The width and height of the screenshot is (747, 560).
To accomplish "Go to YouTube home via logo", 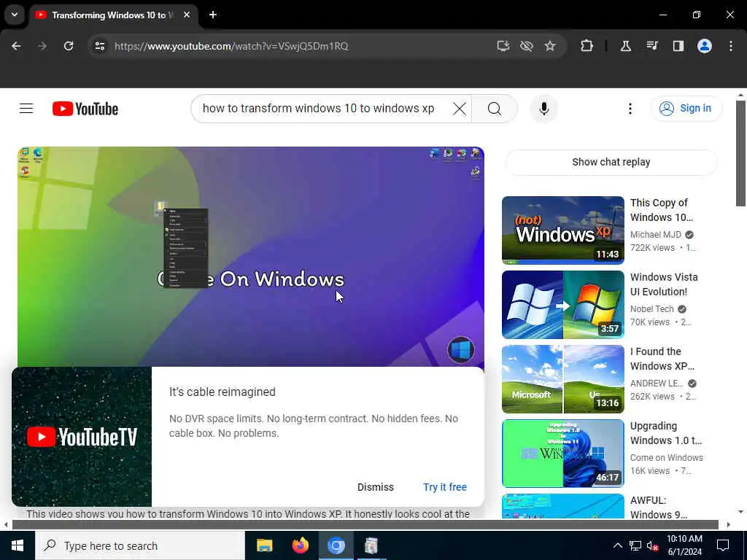I will point(85,109).
